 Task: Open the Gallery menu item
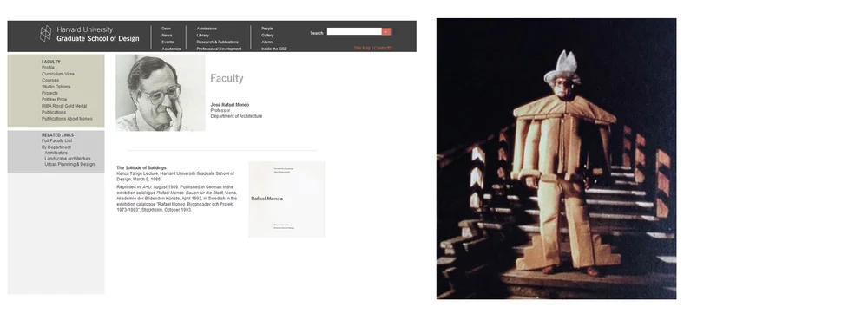coord(267,36)
